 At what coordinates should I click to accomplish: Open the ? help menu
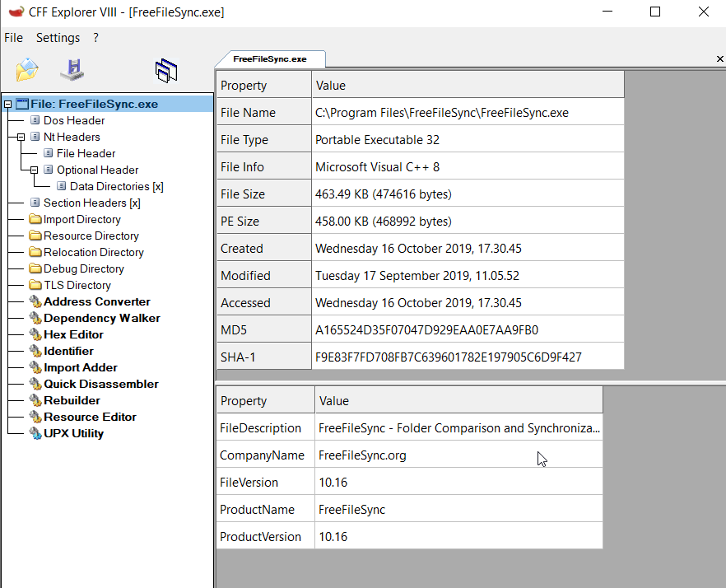[95, 38]
